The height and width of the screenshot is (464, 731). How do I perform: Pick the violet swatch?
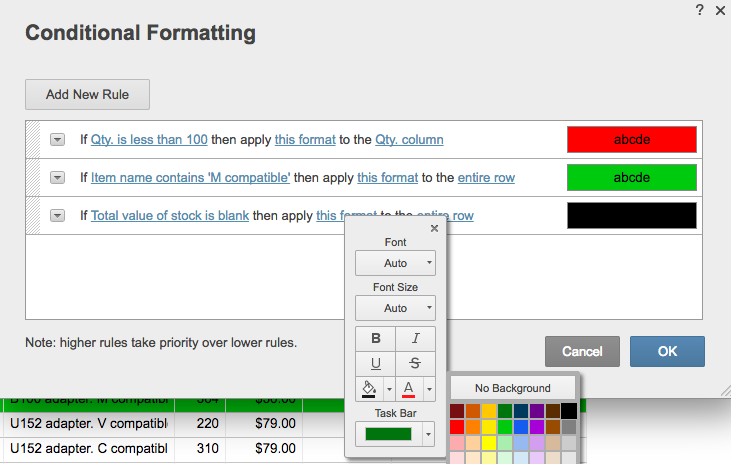tap(537, 427)
